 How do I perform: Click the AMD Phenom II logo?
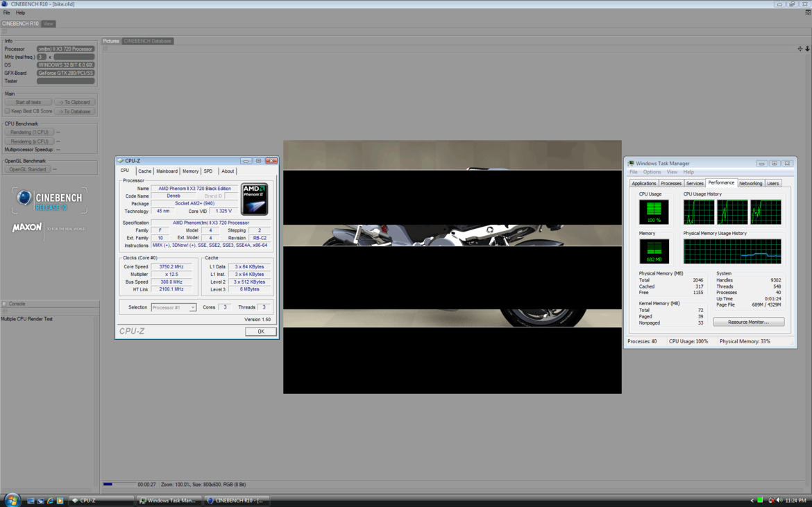click(x=254, y=198)
